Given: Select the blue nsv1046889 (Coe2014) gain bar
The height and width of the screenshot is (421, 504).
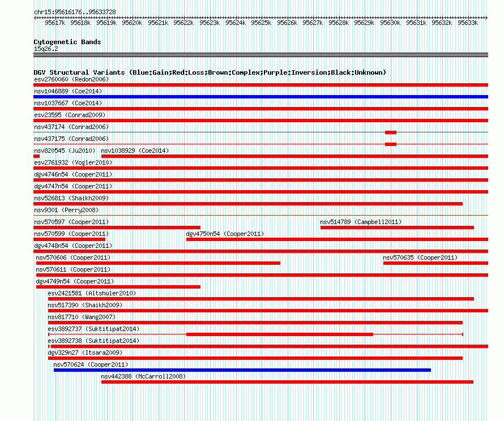Looking at the screenshot, I should [260, 97].
